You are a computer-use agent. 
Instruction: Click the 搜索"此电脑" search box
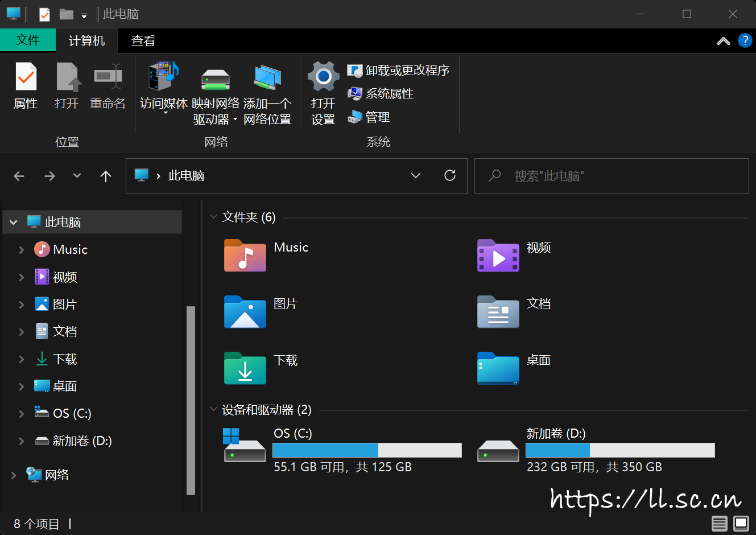point(612,176)
